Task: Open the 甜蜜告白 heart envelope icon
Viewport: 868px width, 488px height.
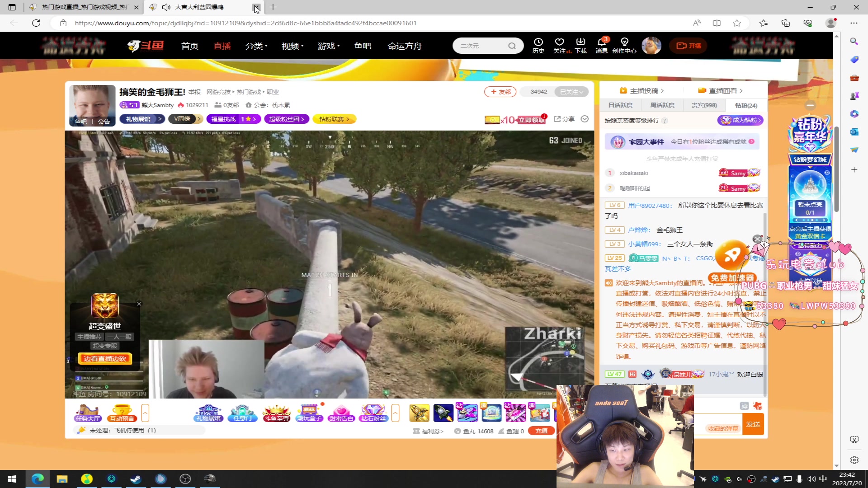Action: pos(341,413)
